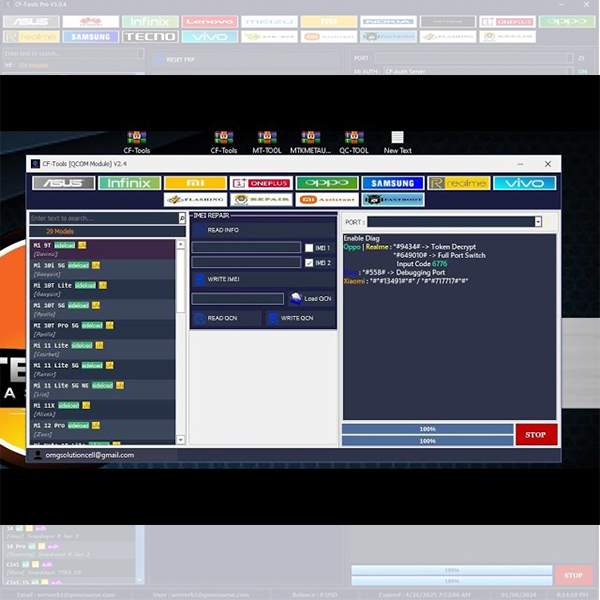Select the Infinix brand icon
The width and height of the screenshot is (600, 600).
pos(129,183)
